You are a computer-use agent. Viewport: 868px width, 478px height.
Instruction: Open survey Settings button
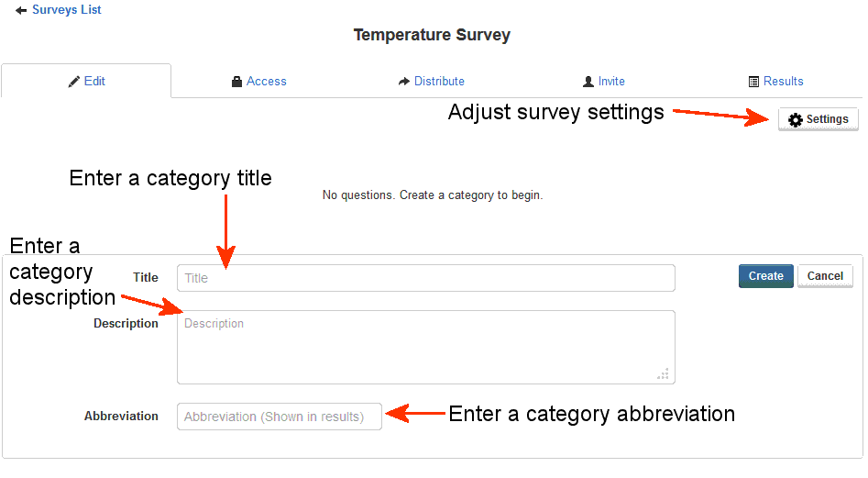coord(819,120)
